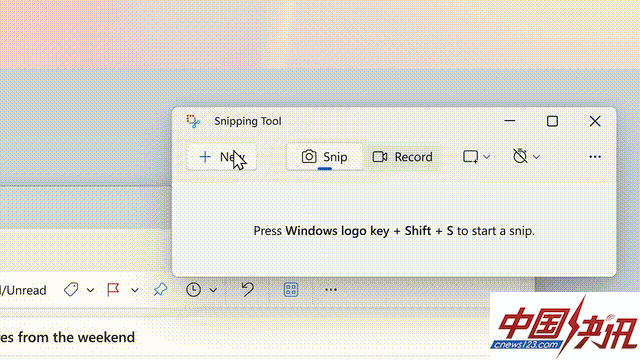Expand the flag options dropdown arrow

[x=135, y=290]
